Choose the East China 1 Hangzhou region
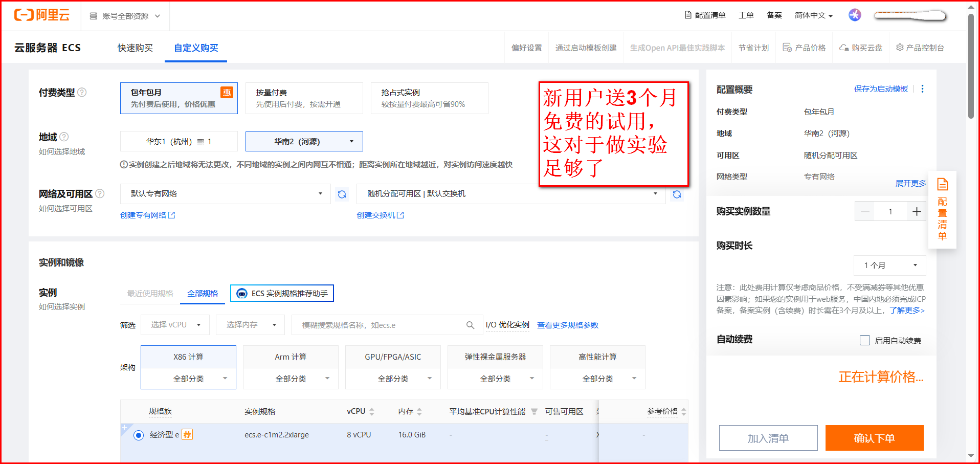This screenshot has width=980, height=464. tap(179, 141)
